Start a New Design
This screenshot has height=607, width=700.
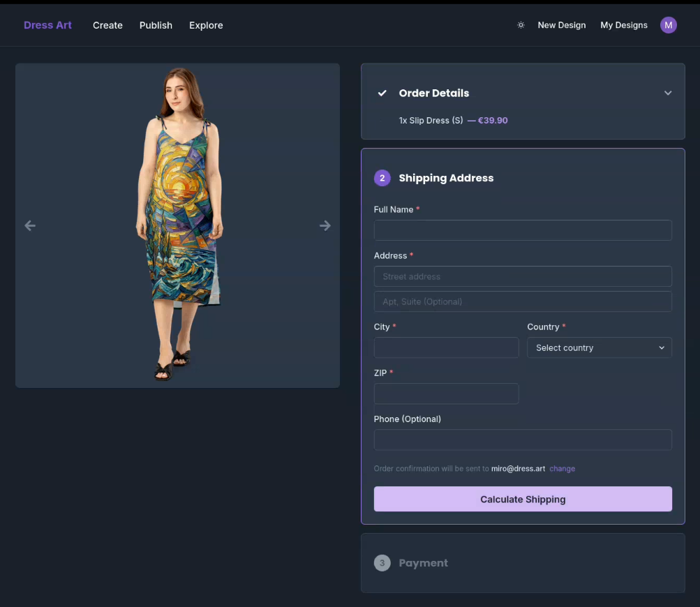(561, 24)
